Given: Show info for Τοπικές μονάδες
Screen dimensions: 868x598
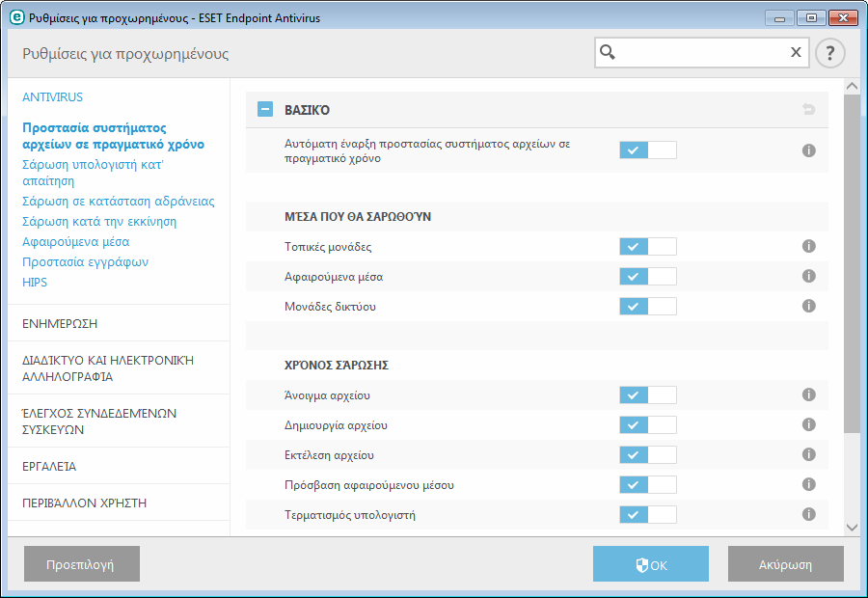Looking at the screenshot, I should [809, 246].
